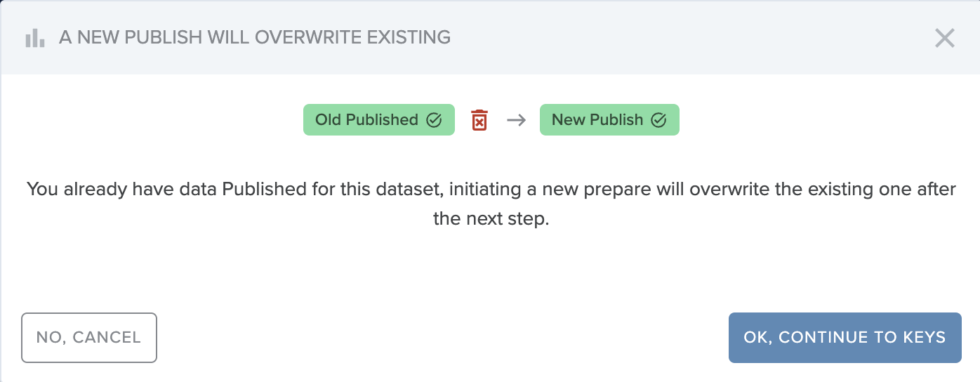Click the trash icon between the badges

[479, 119]
